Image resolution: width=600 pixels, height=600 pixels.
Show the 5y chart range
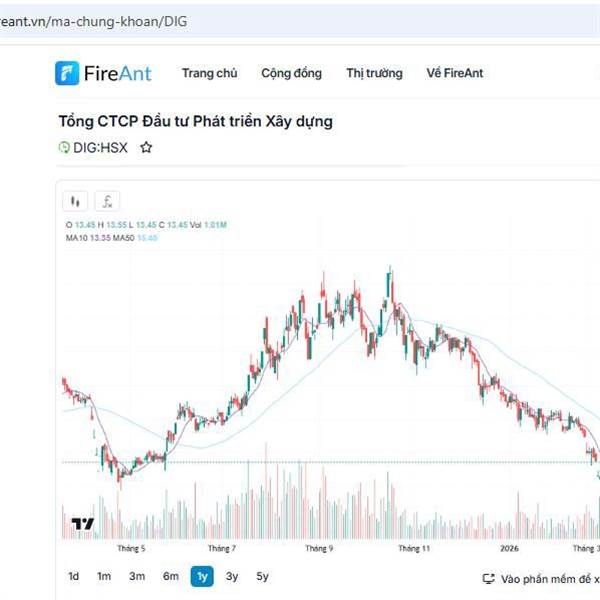tap(262, 576)
